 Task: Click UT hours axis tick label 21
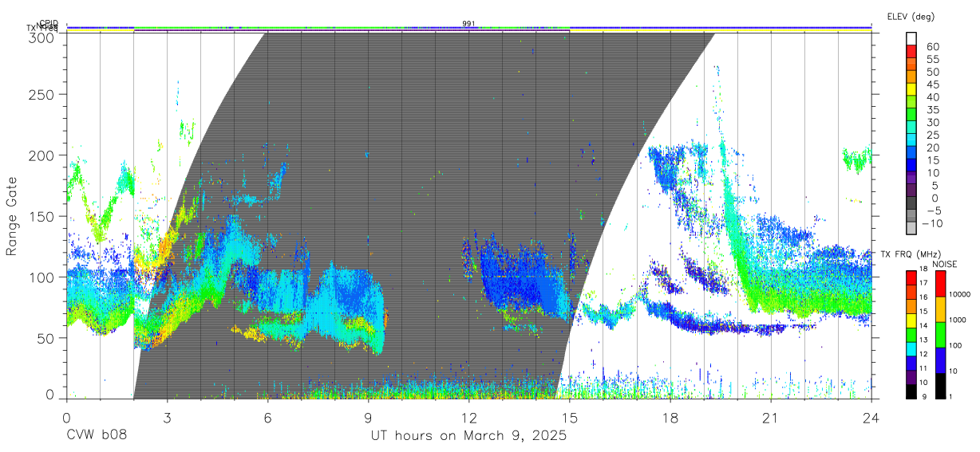770,417
